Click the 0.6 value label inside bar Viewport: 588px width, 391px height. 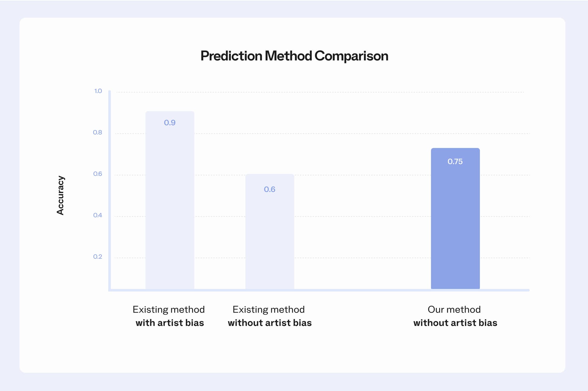click(x=269, y=190)
